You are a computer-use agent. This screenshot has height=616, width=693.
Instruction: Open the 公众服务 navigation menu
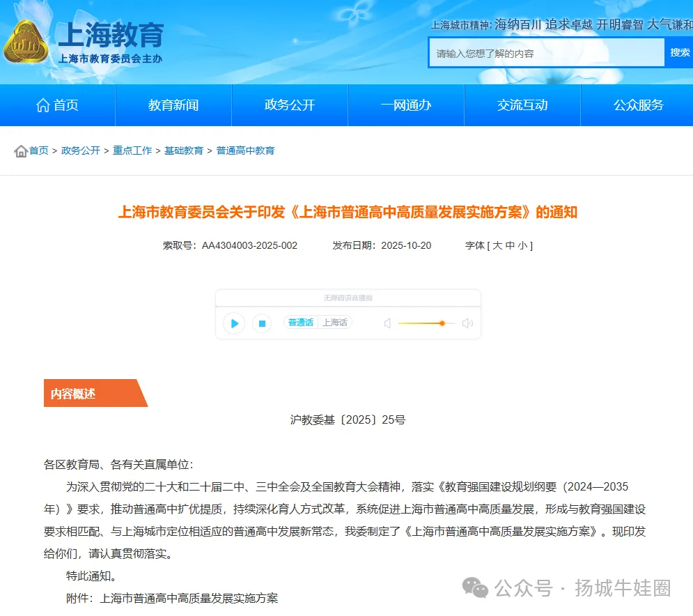(638, 105)
